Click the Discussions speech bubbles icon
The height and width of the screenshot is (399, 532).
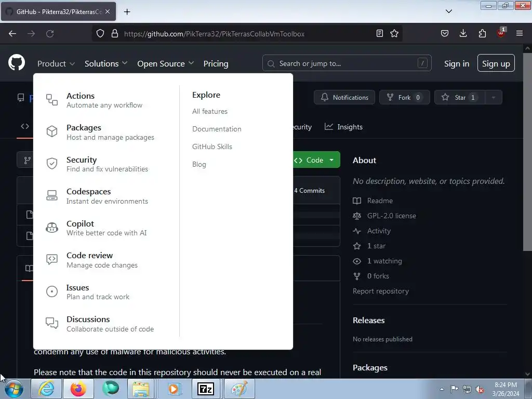pyautogui.click(x=52, y=323)
